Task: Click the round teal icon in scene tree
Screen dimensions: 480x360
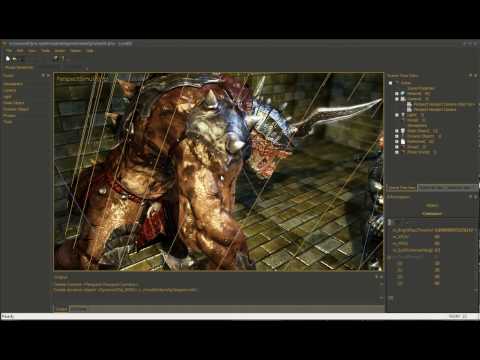Action: coord(403,93)
